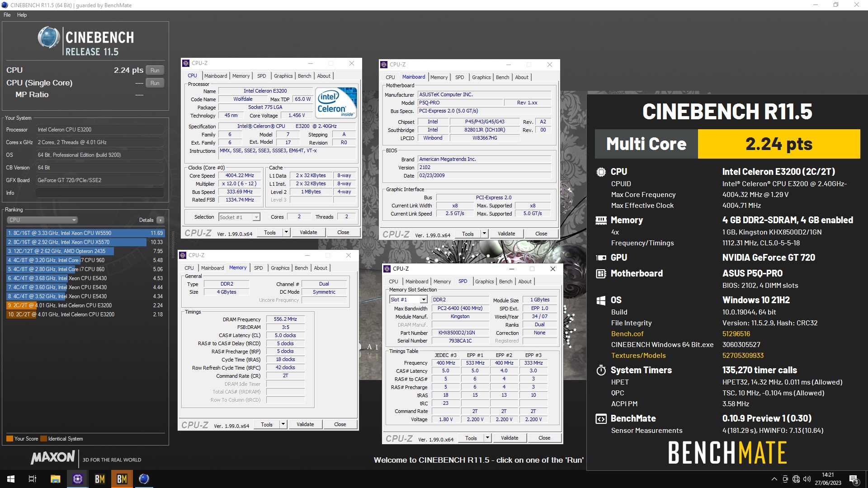Image resolution: width=868 pixels, height=488 pixels.
Task: Click BenchMate OS Windows logo icon
Action: tap(601, 300)
